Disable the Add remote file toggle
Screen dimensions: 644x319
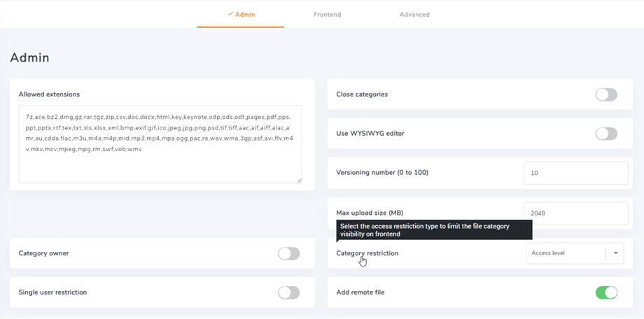(x=606, y=292)
